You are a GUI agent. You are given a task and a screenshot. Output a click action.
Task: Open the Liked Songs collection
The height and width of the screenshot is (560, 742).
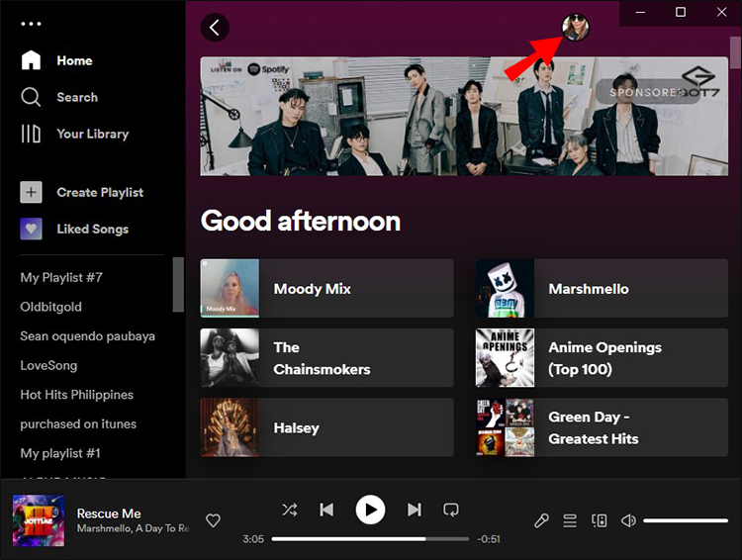point(74,229)
